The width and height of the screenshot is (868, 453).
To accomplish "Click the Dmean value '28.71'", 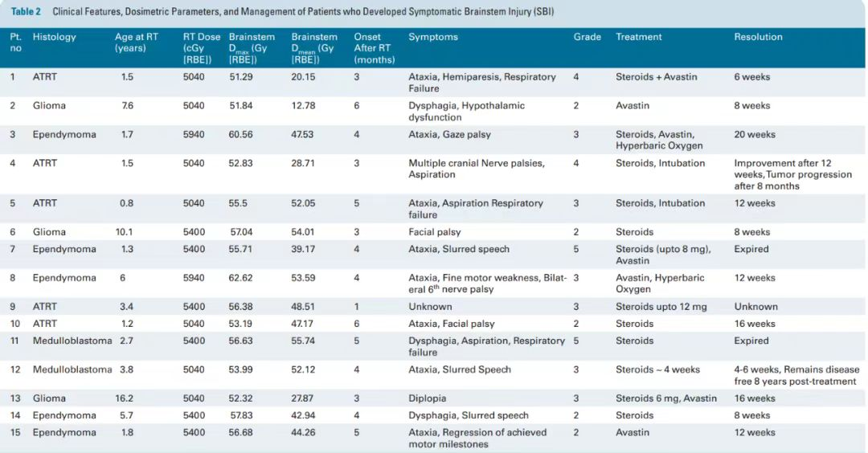I will [x=303, y=163].
